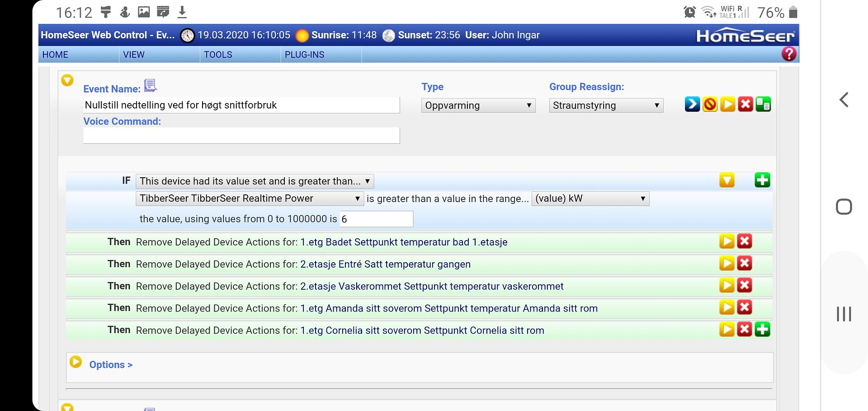Open the TOOLS menu
Image resolution: width=868 pixels, height=411 pixels.
pos(218,54)
